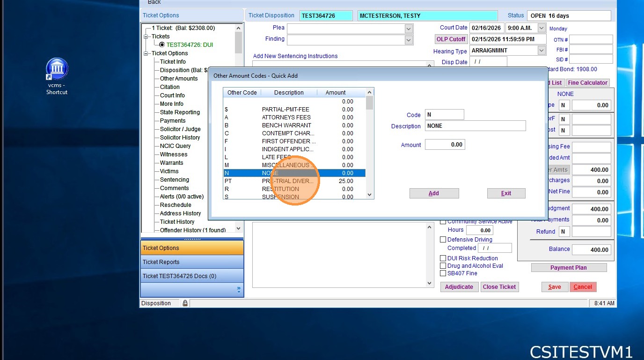The height and width of the screenshot is (360, 644).
Task: Click scroll-up arrow of Other Code list
Action: click(369, 93)
